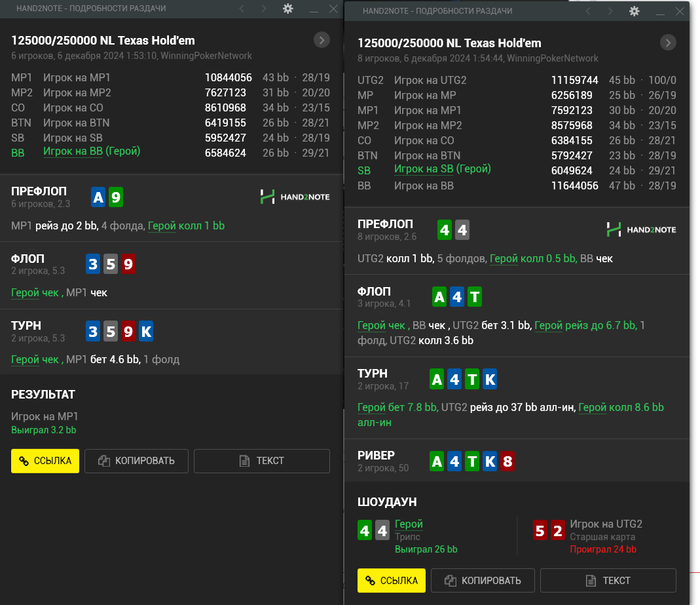Select red 2 card in UTG2 showdown hand

tap(558, 530)
